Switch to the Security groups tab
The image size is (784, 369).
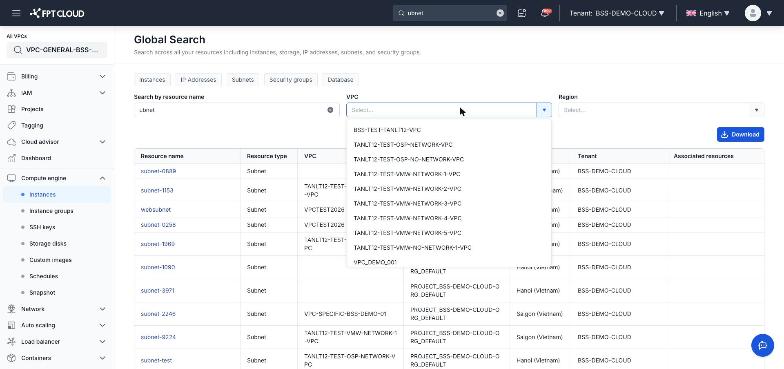coord(290,80)
